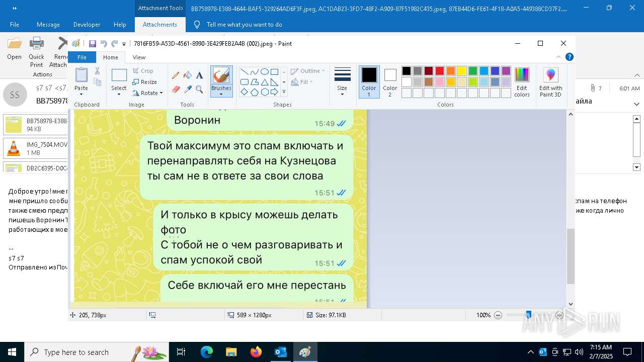Select the Fill with color bucket tool

click(188, 75)
